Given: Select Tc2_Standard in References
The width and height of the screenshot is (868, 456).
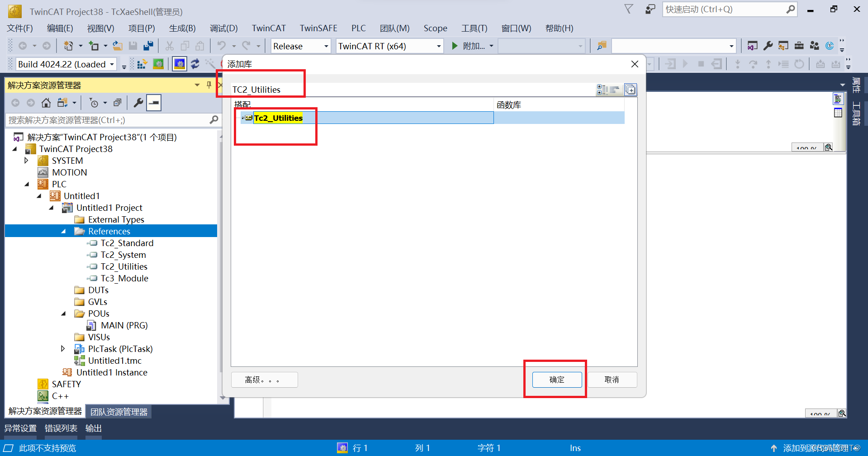Looking at the screenshot, I should (127, 243).
